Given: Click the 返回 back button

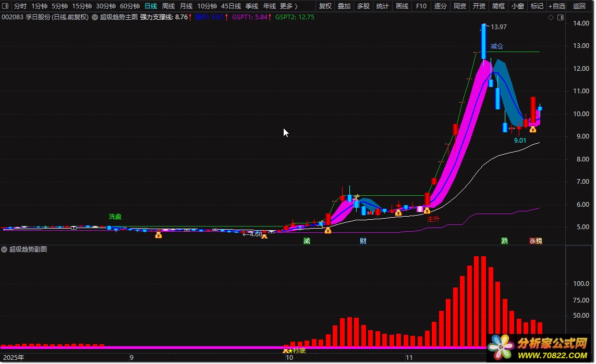Looking at the screenshot, I should pos(579,6).
